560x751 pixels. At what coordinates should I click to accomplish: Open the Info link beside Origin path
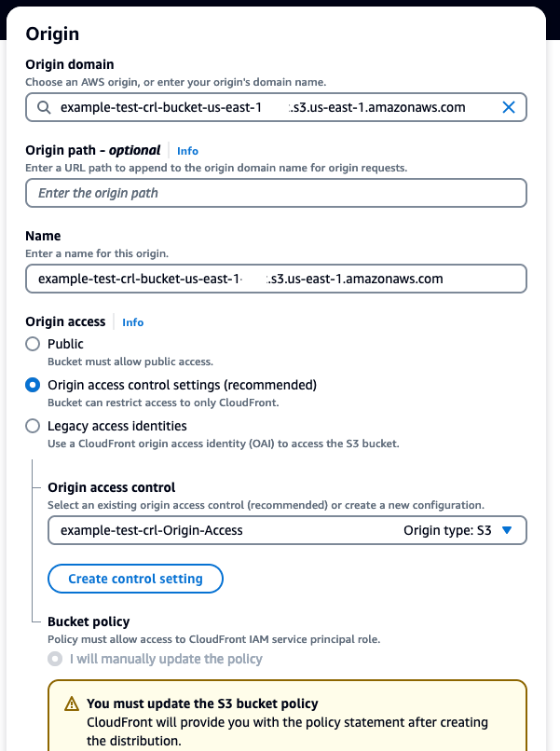(x=186, y=151)
